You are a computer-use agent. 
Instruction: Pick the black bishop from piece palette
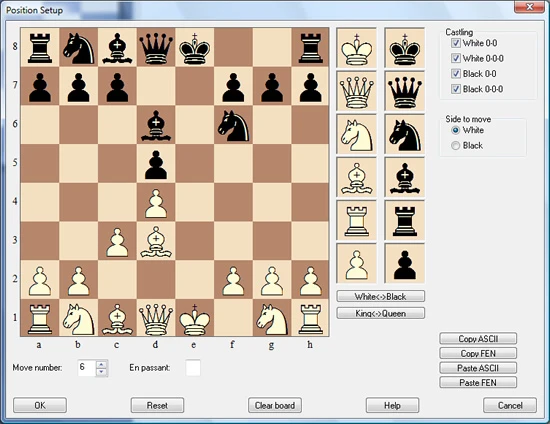pos(405,177)
